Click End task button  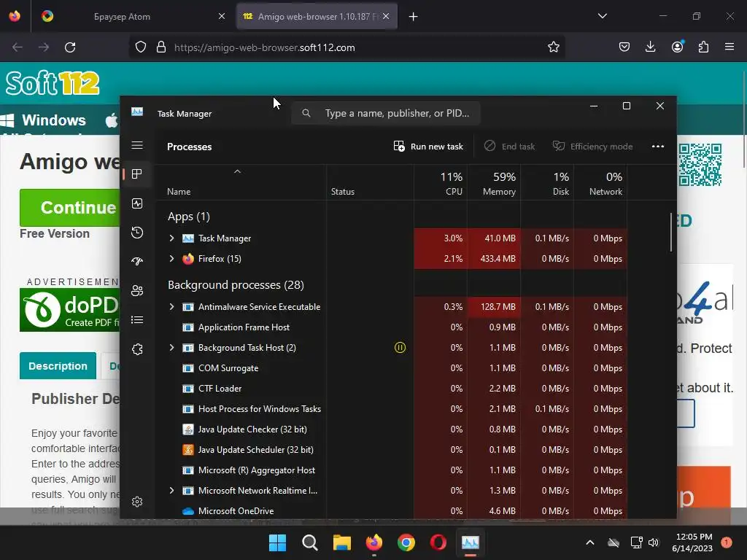pyautogui.click(x=509, y=146)
